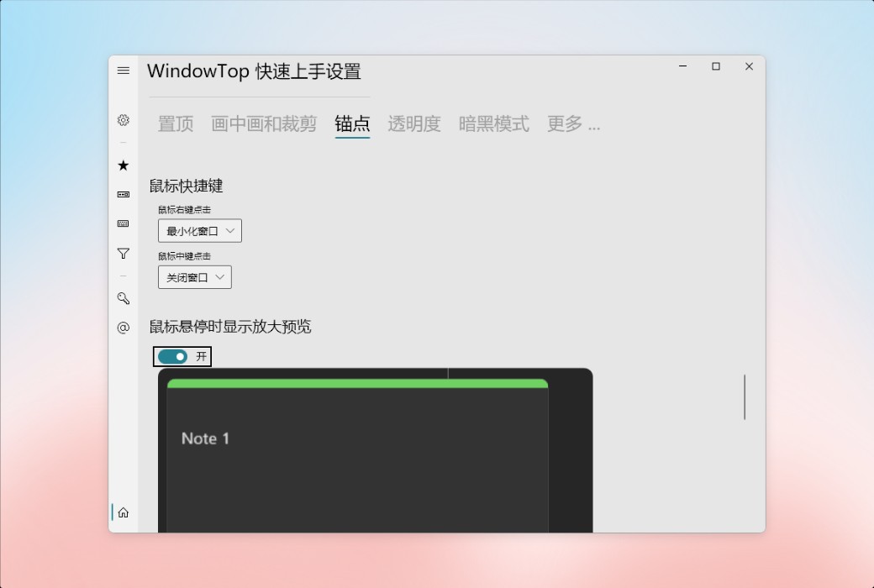Switch to the 画中画和裁剪 tab

(264, 123)
